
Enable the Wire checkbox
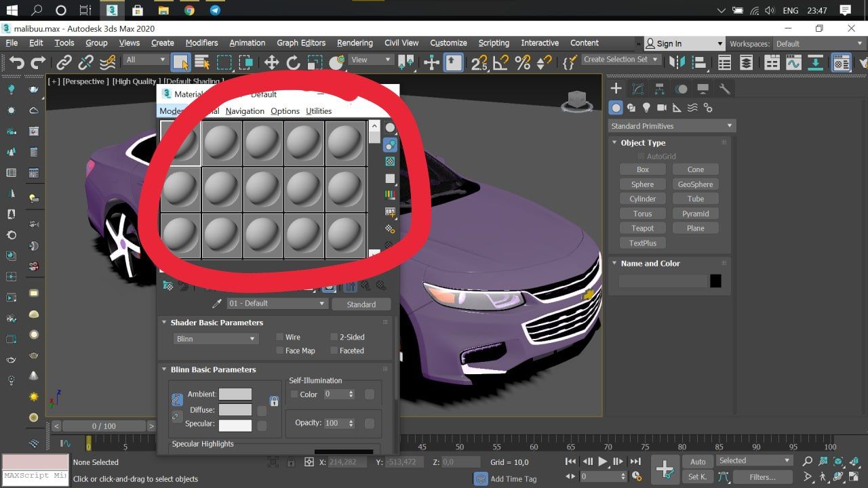click(279, 337)
